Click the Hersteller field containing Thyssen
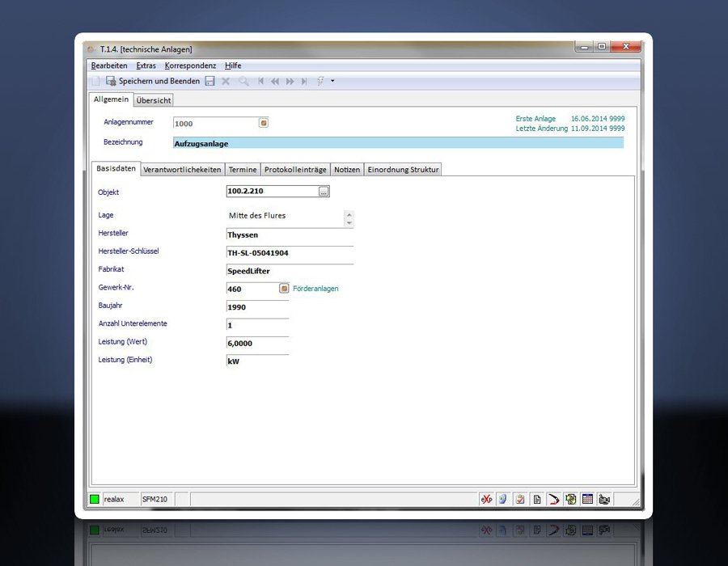The height and width of the screenshot is (566, 728). (290, 234)
